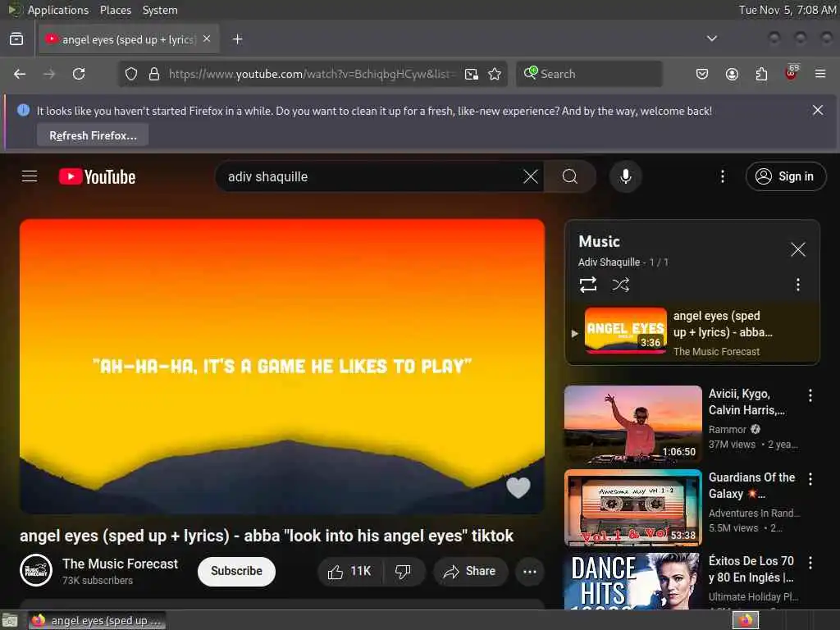The image size is (840, 630).
Task: Open the Rammor channel name
Action: 727,430
